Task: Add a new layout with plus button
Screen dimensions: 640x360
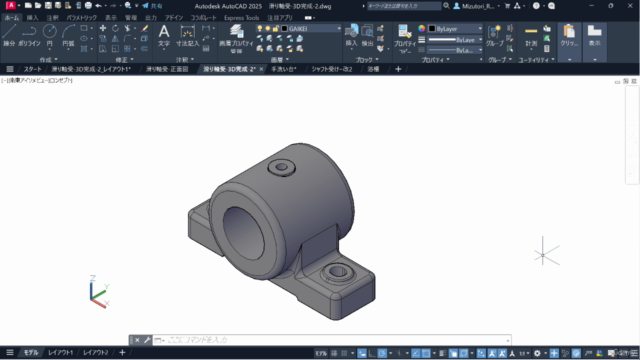Action: [x=122, y=353]
